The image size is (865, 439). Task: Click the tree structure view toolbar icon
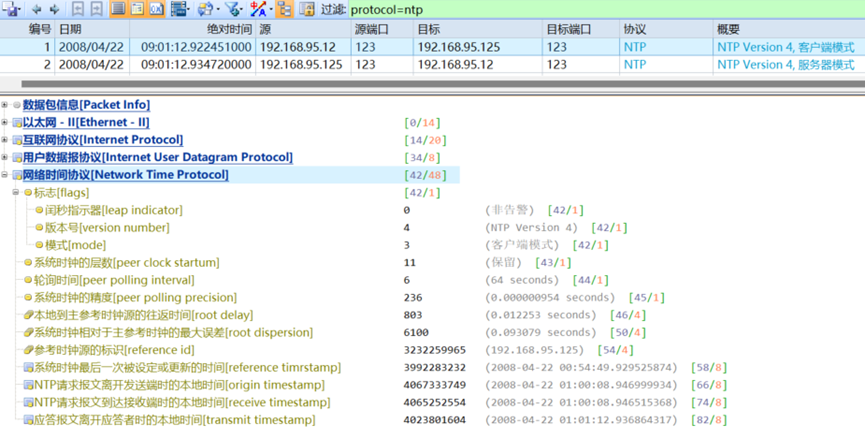point(283,10)
